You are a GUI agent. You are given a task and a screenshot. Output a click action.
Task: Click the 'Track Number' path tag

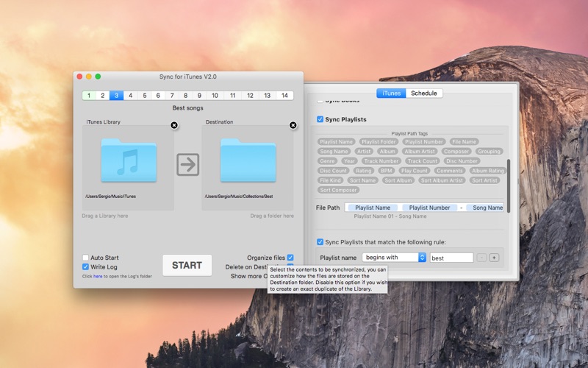(x=381, y=161)
